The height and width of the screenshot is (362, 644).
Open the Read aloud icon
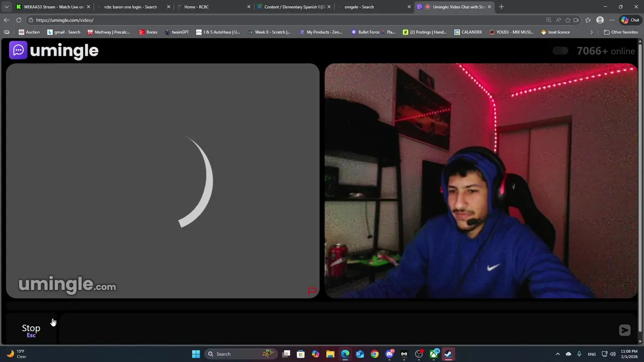[x=558, y=20]
